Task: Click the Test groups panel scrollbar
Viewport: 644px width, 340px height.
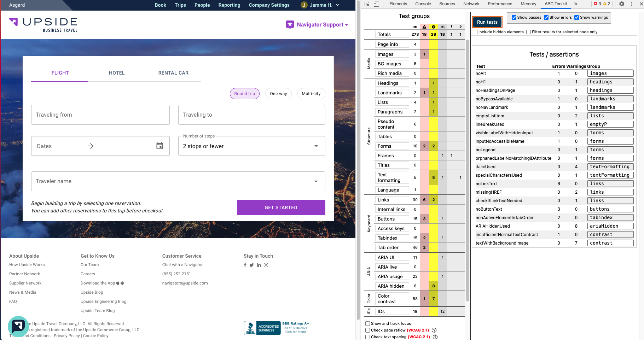Action: pyautogui.click(x=468, y=170)
